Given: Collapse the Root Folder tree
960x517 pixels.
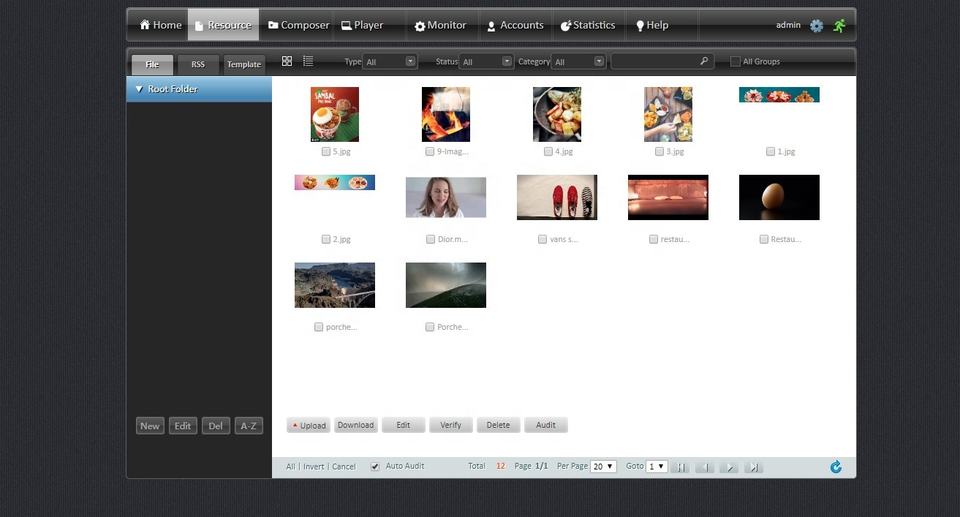Looking at the screenshot, I should (x=139, y=89).
